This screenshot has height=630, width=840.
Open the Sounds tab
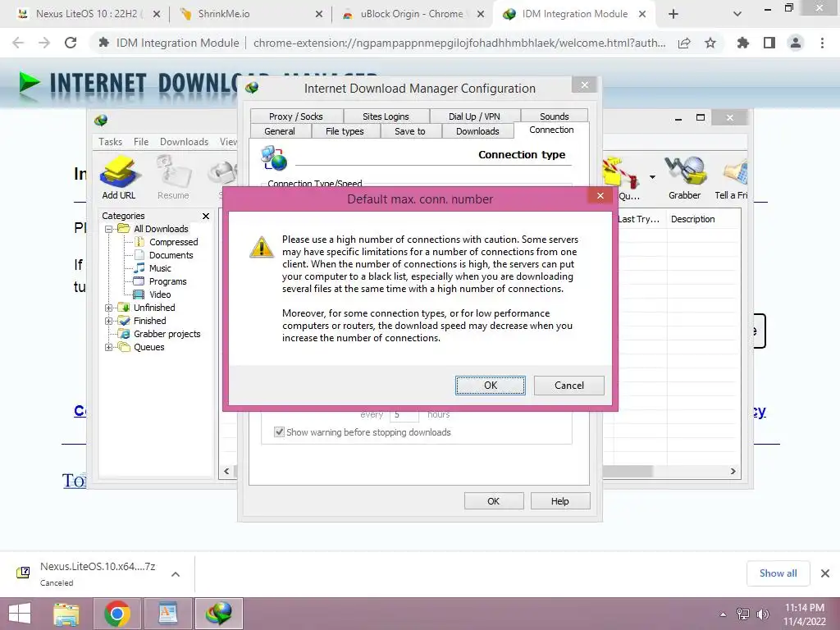554,116
